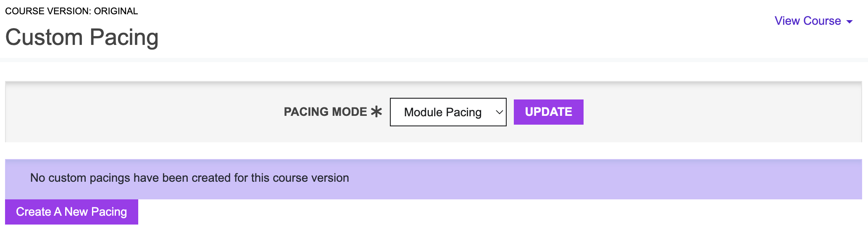Click the COURSE VERSION: ORIGINAL label
This screenshot has height=230, width=868.
click(x=71, y=11)
